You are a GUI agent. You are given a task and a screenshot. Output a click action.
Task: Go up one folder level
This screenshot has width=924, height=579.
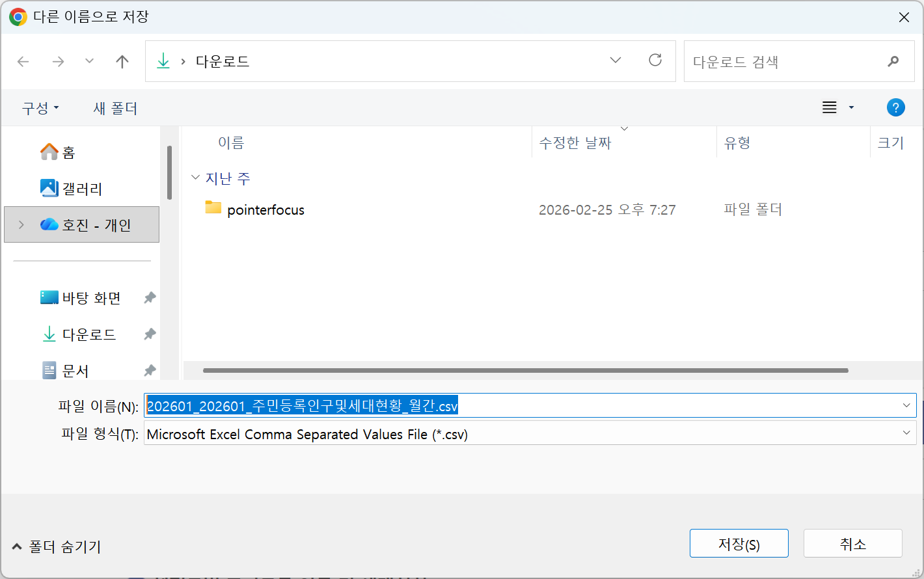coord(122,62)
